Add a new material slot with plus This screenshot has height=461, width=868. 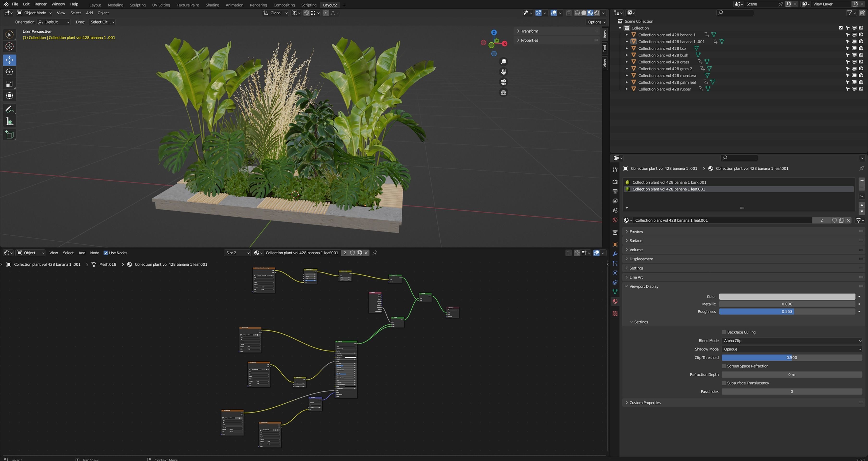click(x=862, y=181)
